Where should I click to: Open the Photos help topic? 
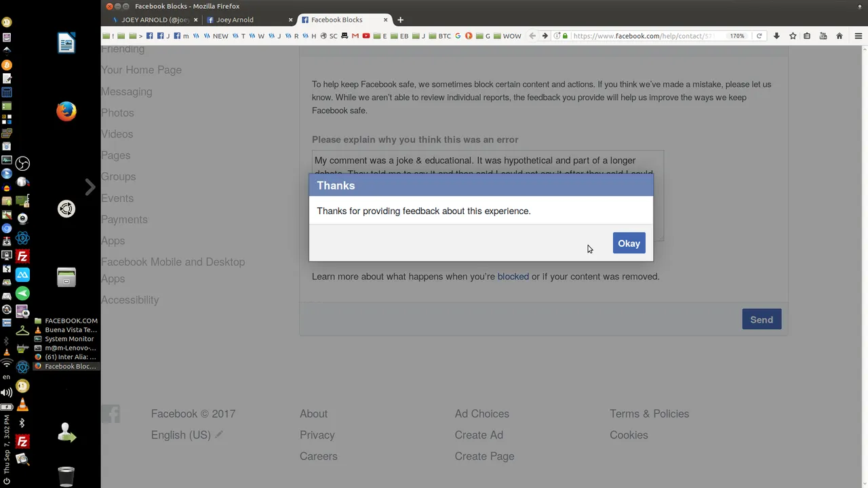pos(117,113)
